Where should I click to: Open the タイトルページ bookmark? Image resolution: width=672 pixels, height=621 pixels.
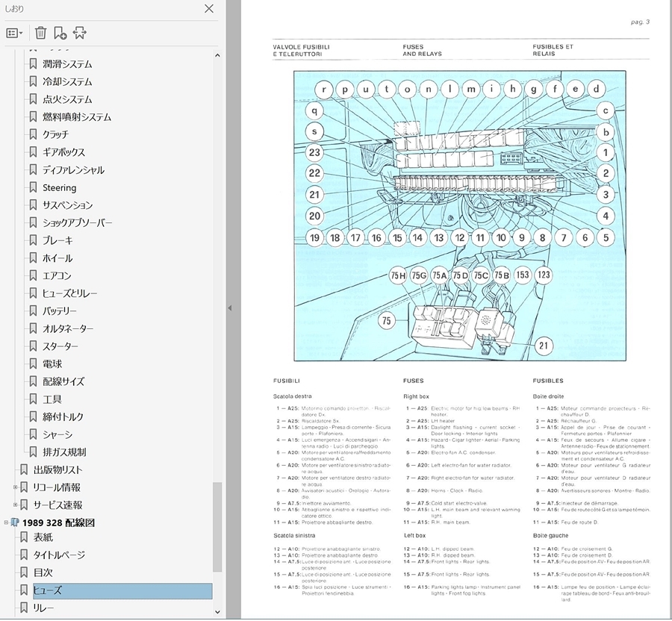(x=59, y=555)
